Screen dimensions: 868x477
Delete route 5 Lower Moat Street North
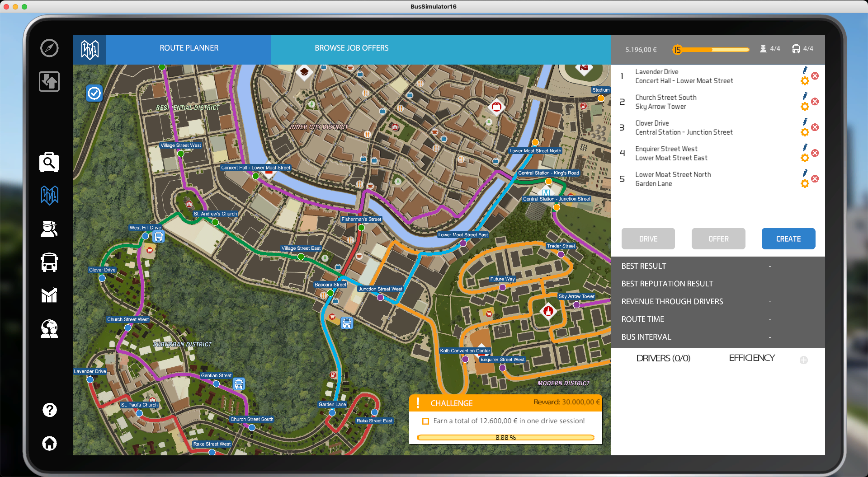click(x=815, y=179)
